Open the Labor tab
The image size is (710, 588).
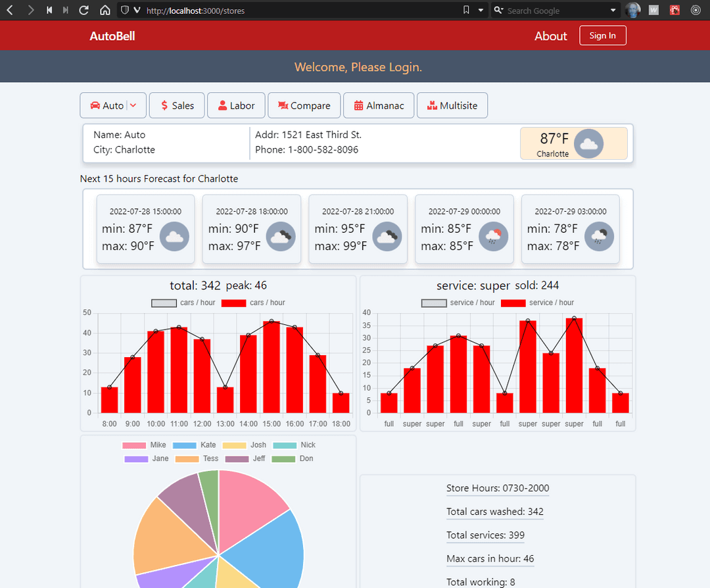coord(237,105)
